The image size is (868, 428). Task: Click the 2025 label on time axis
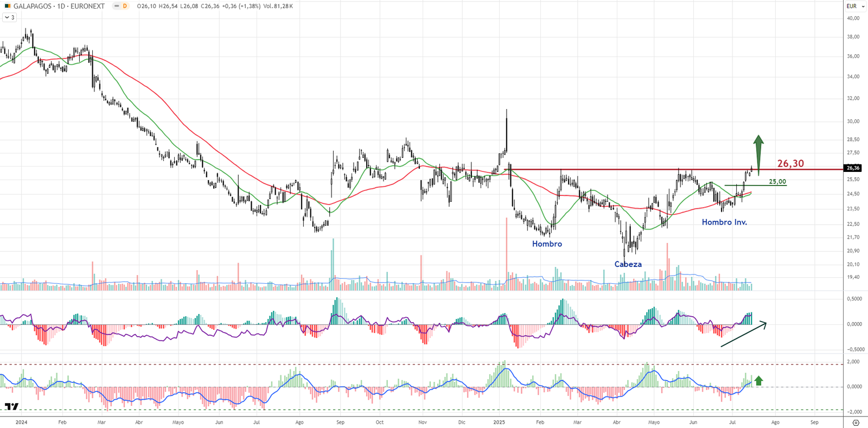[x=500, y=422]
